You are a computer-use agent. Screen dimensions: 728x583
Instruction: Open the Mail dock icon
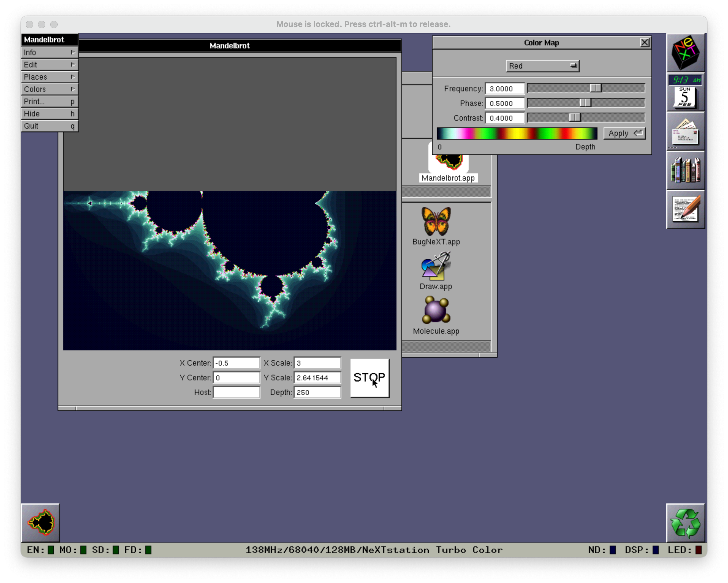685,132
